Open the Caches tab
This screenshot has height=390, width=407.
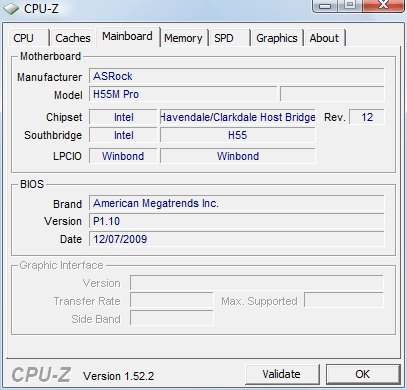click(x=73, y=38)
